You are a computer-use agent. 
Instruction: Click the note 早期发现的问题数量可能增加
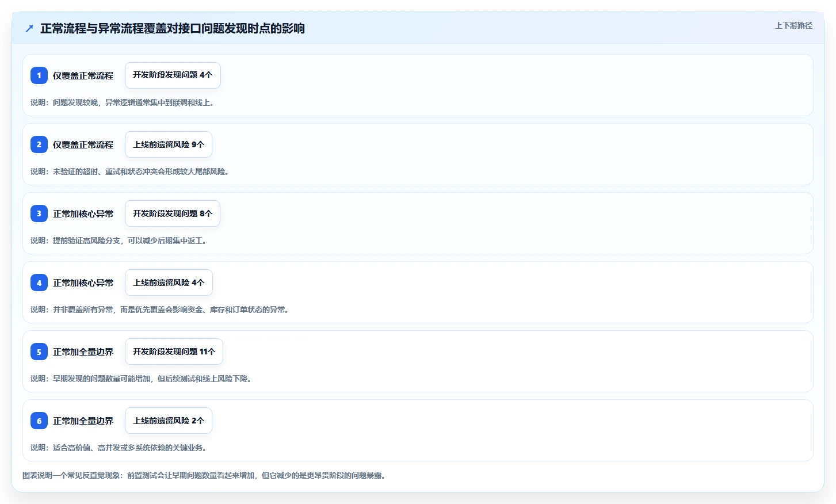(142, 379)
